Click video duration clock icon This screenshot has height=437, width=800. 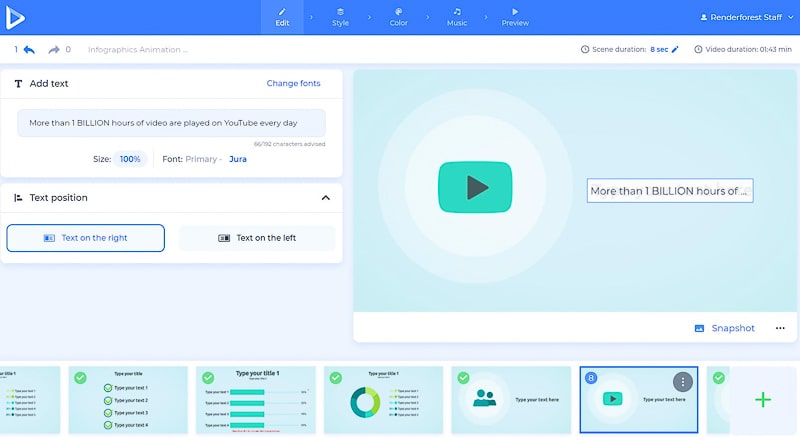click(x=698, y=49)
